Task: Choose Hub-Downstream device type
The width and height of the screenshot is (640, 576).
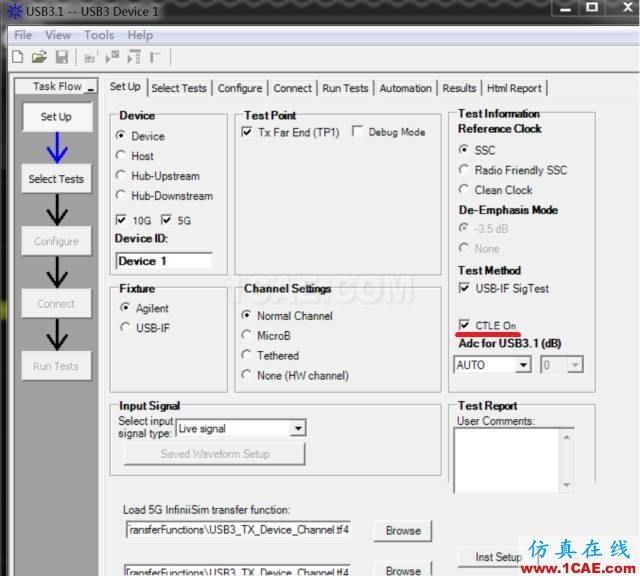Action: (120, 195)
